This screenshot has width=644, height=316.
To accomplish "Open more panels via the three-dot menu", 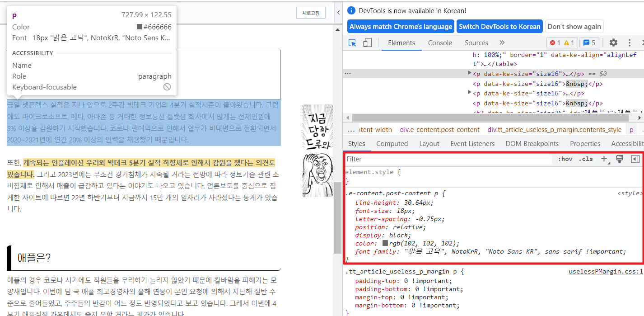I will pyautogui.click(x=630, y=42).
